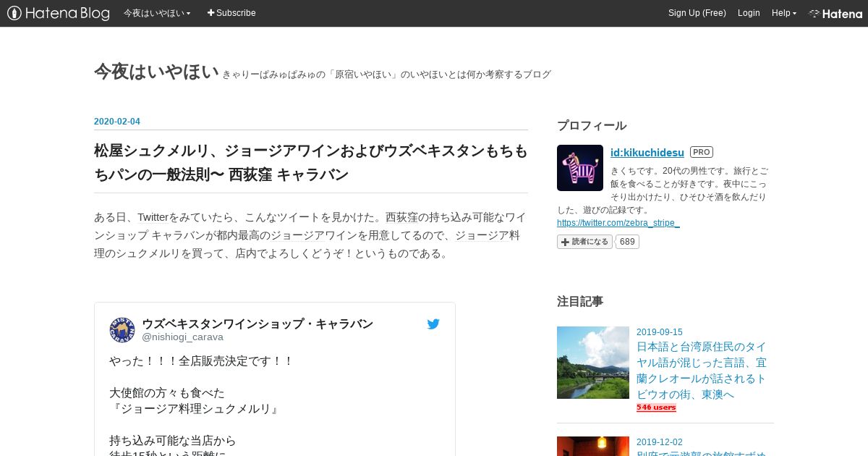
Task: Click the tweet author's camel avatar
Action: click(x=122, y=330)
